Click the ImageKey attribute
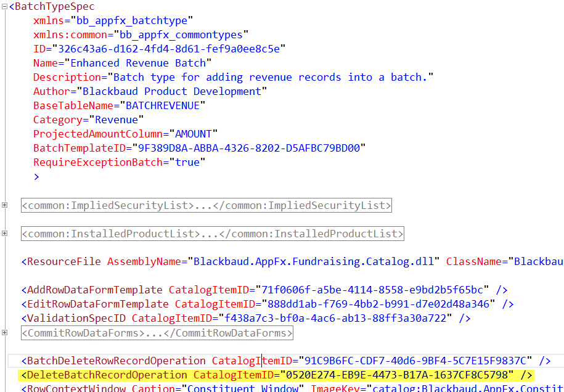564x392 pixels. pos(334,388)
